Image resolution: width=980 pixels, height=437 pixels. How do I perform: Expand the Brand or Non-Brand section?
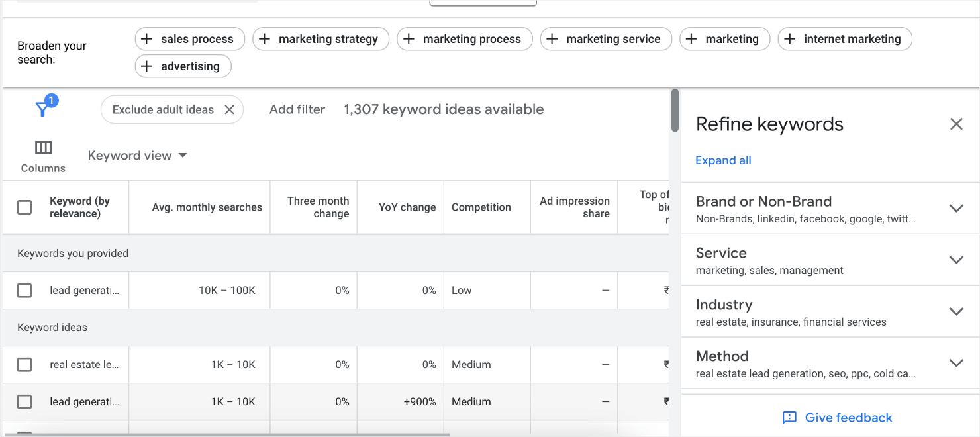click(x=956, y=207)
